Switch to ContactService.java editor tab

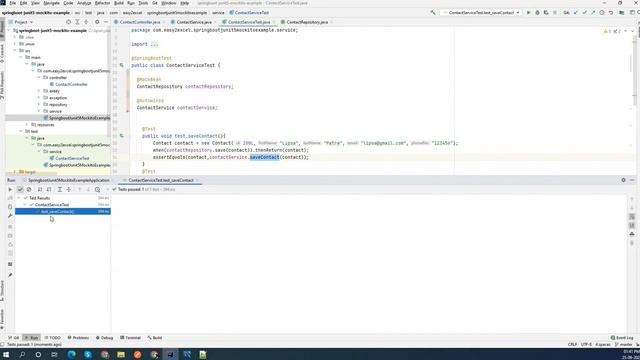point(194,22)
